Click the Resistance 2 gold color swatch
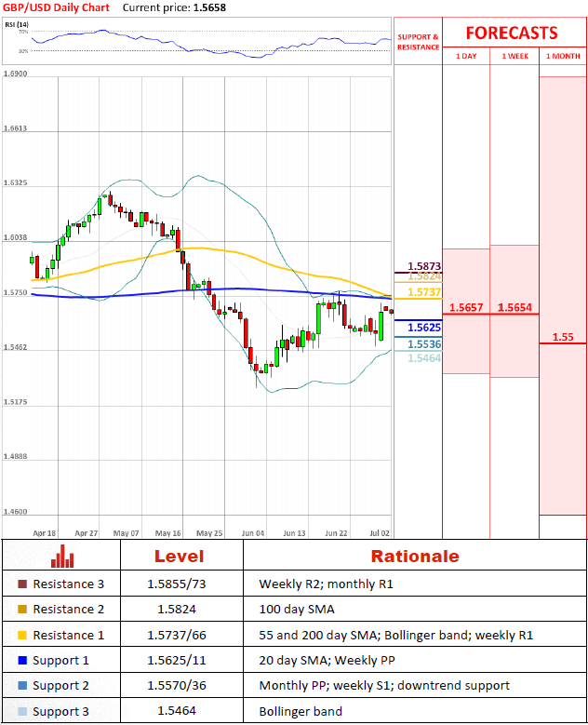 pyautogui.click(x=22, y=609)
